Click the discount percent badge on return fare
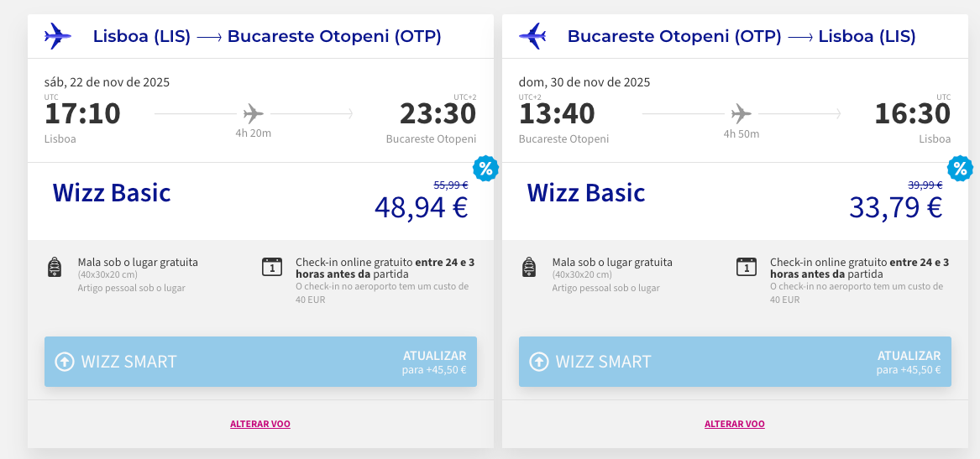 (x=959, y=169)
